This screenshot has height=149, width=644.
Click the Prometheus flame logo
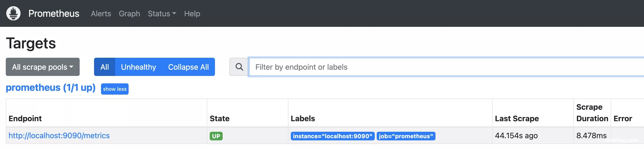click(13, 13)
